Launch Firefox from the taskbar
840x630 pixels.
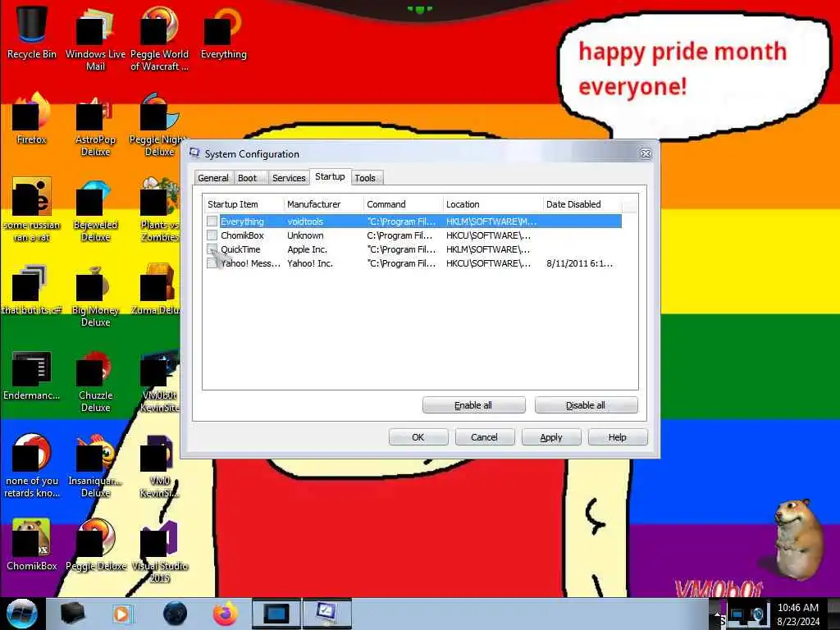click(226, 614)
